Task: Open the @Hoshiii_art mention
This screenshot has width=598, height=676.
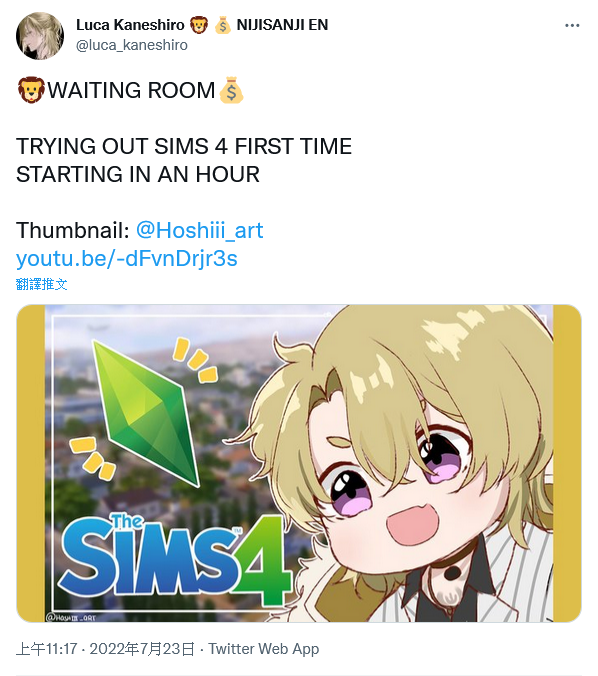Action: [x=200, y=230]
